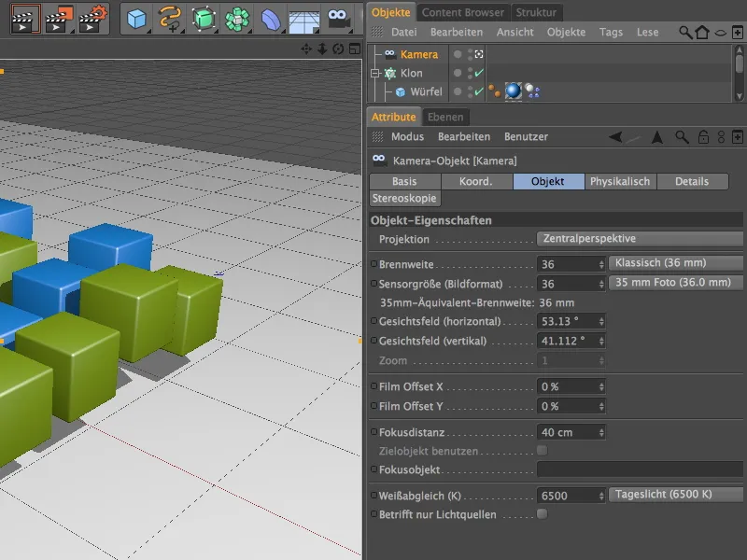
Task: Enable the Zielobjekt benutzen checkbox
Action: (x=542, y=449)
